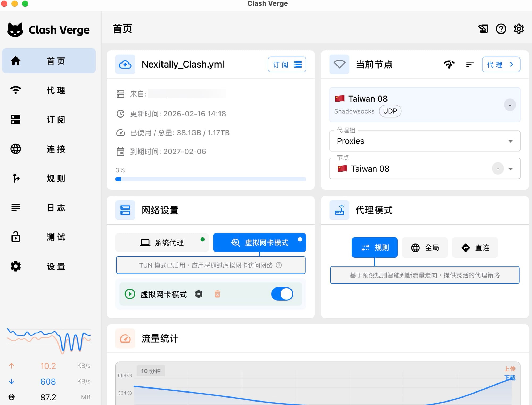Image resolution: width=532 pixels, height=405 pixels.
Task: Open settings via top-right gear icon
Action: (519, 29)
